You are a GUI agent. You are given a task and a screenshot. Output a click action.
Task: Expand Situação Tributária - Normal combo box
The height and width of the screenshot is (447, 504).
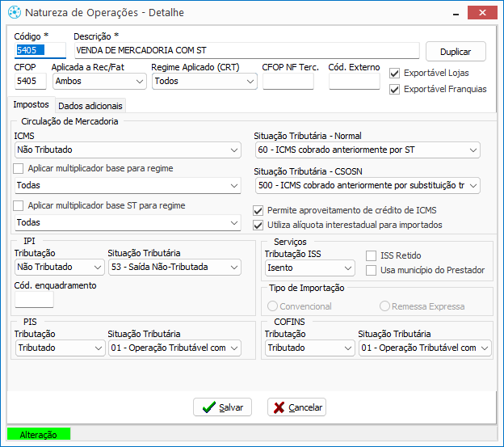(x=367, y=150)
